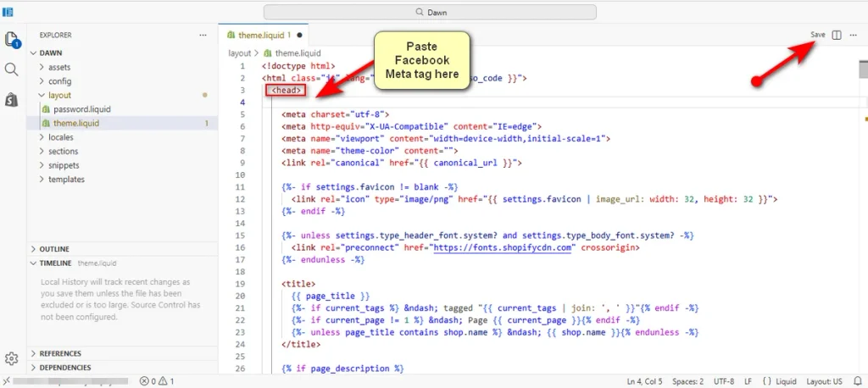Viewport: 868px width, 388px height.
Task: Click the canonical link line 9
Action: 402,163
